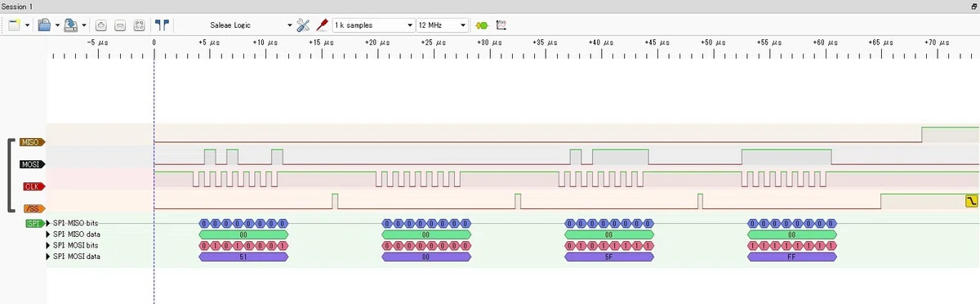The image size is (980, 304).
Task: Open the 12 MHz sample rate dropdown
Action: [442, 25]
